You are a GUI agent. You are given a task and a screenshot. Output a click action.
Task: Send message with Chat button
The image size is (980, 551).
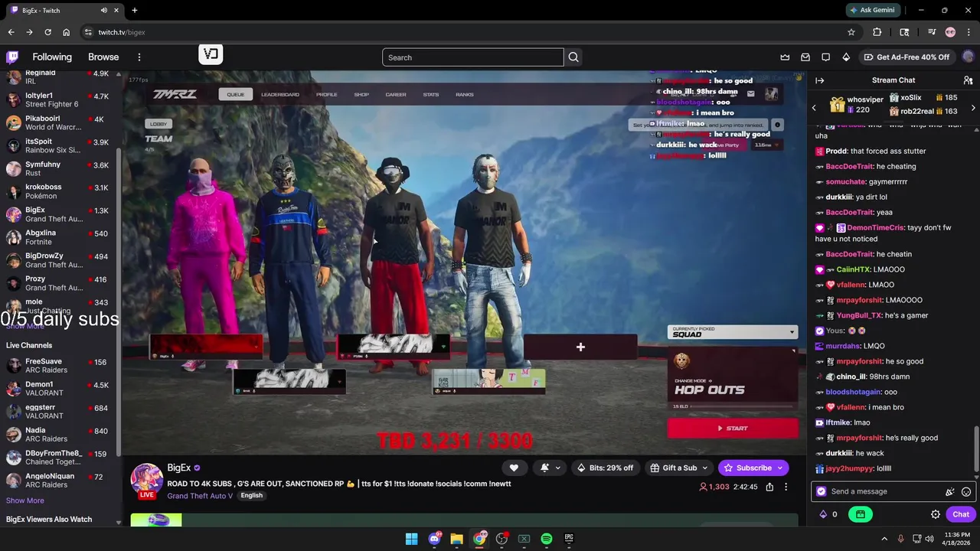tap(961, 514)
